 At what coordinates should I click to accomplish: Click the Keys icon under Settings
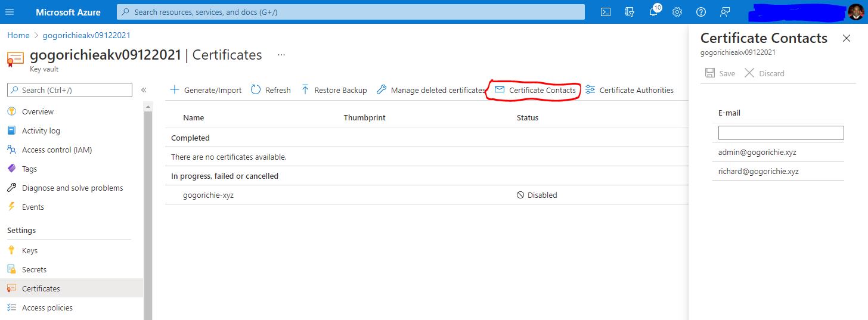tap(11, 250)
